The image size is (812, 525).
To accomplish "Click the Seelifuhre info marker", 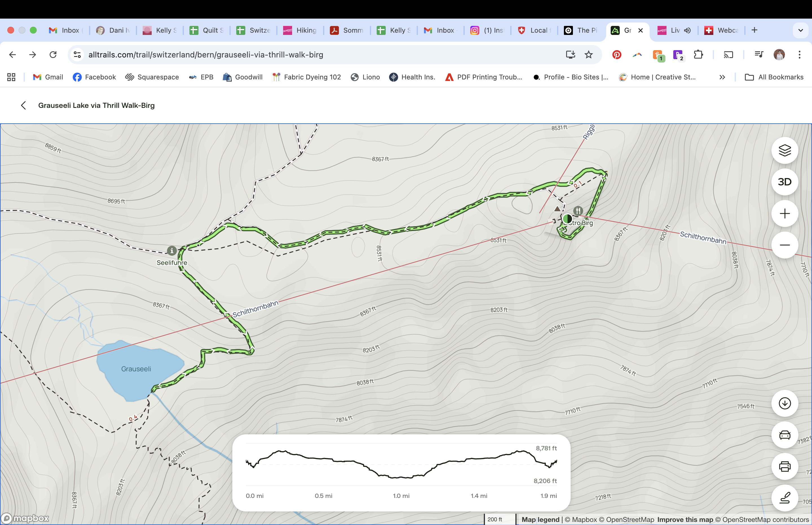I will pos(172,251).
